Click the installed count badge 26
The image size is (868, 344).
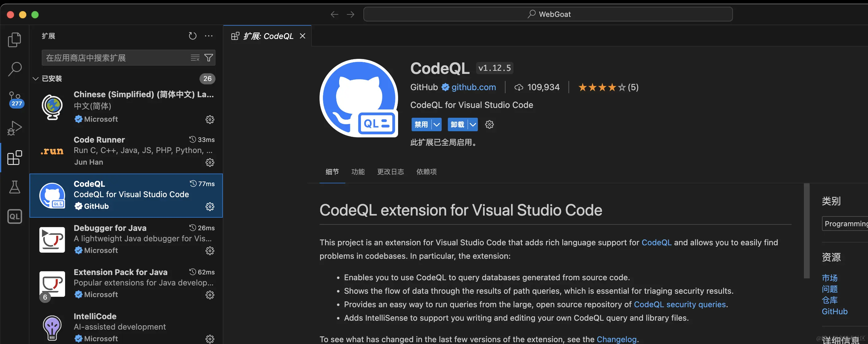click(x=207, y=79)
